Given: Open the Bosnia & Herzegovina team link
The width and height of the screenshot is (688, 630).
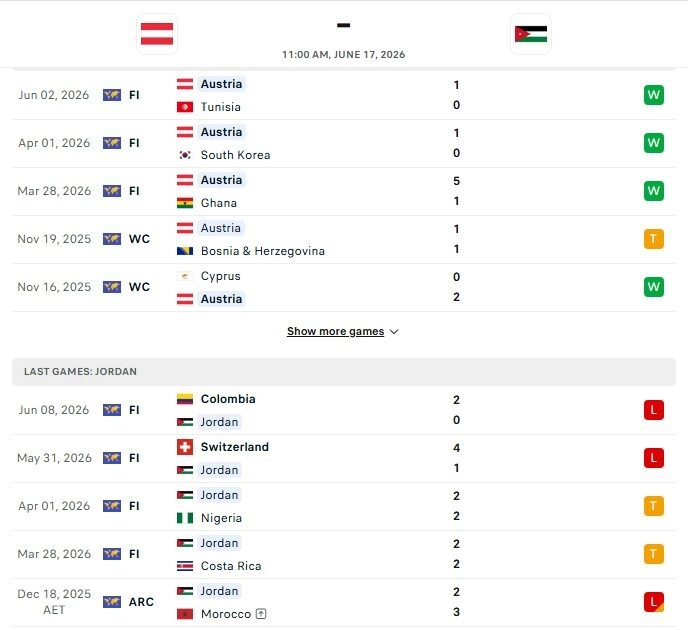Looking at the screenshot, I should tap(262, 251).
